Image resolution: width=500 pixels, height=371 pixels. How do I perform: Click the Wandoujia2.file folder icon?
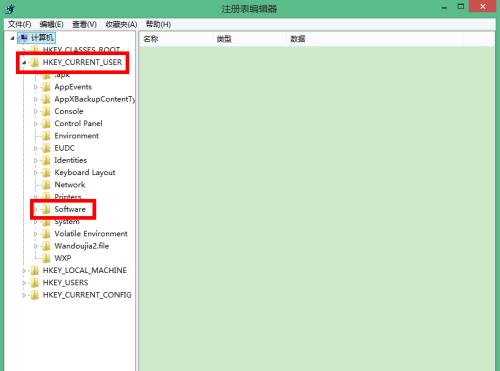46,246
